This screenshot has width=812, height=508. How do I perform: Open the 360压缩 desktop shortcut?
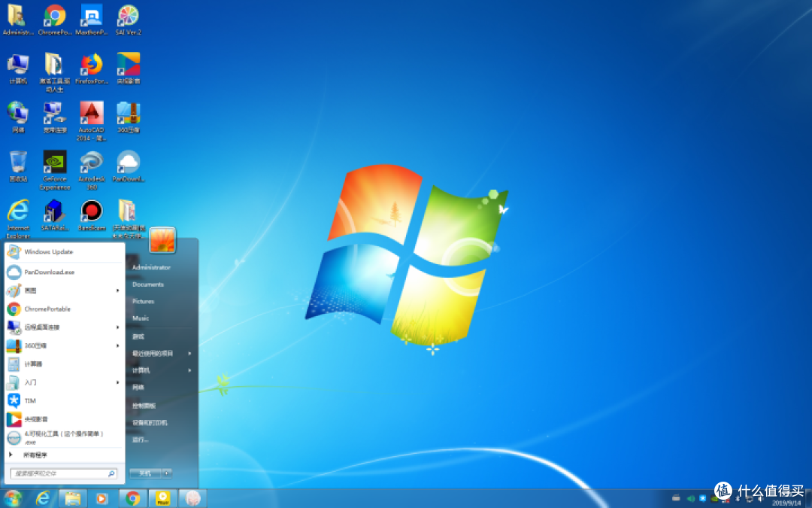click(128, 117)
